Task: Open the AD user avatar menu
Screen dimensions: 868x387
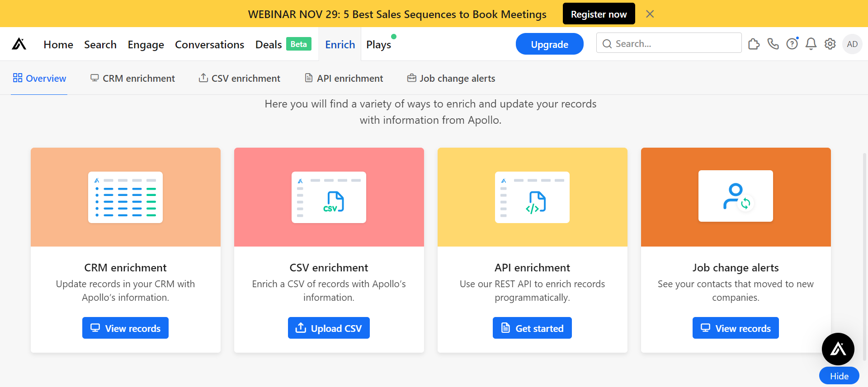Action: (x=852, y=44)
